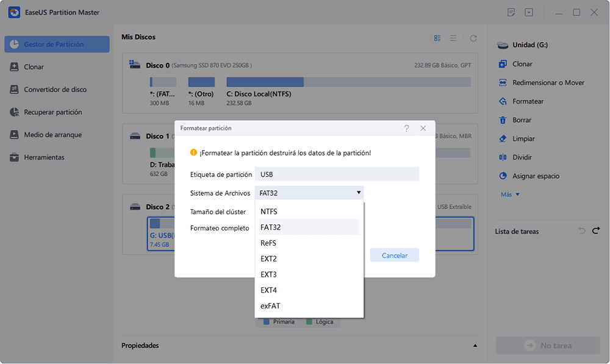610x364 pixels.
Task: Click the Etiqueta de partición text field
Action: (337, 174)
